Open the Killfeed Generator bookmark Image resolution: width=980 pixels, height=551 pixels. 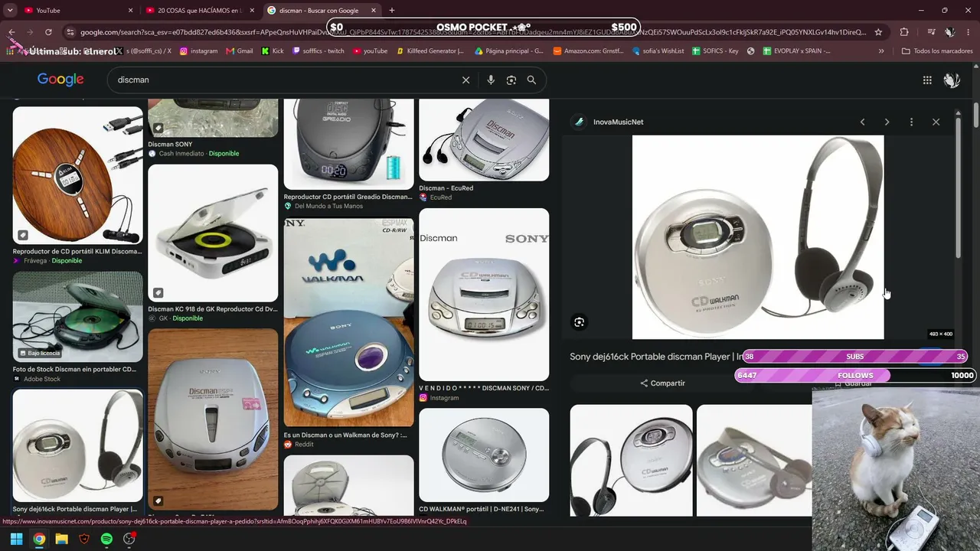[430, 51]
